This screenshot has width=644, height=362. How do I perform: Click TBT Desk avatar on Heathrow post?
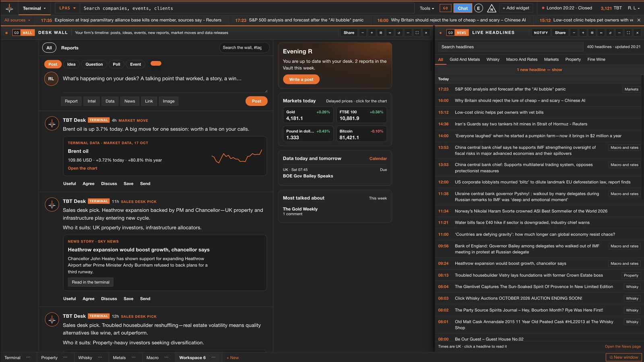52,205
